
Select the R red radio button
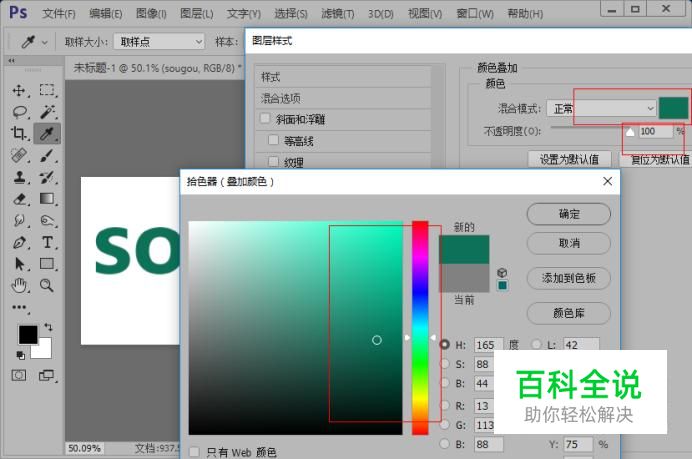coord(445,405)
